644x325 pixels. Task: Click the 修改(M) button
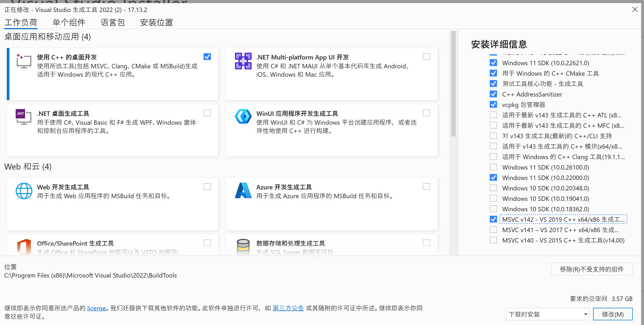tap(612, 314)
